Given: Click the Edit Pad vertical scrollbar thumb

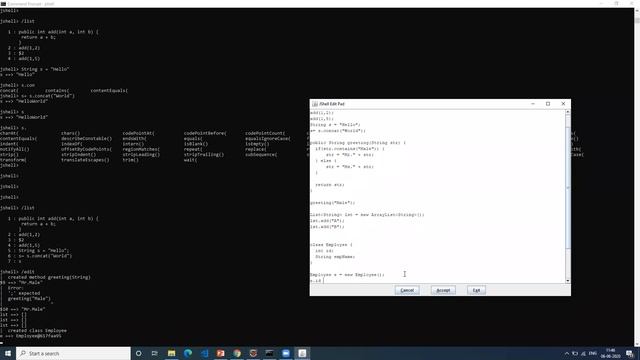Looking at the screenshot, I should [x=567, y=188].
